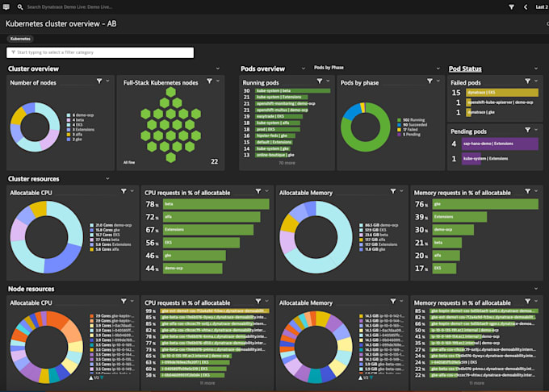Click the 17 Failed legend entry
The height and width of the screenshot is (392, 549).
click(x=407, y=130)
